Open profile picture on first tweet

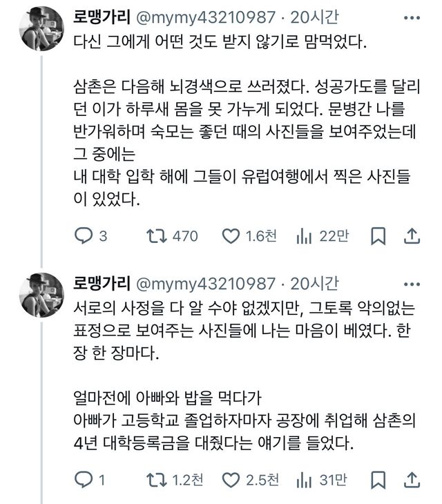tap(42, 29)
